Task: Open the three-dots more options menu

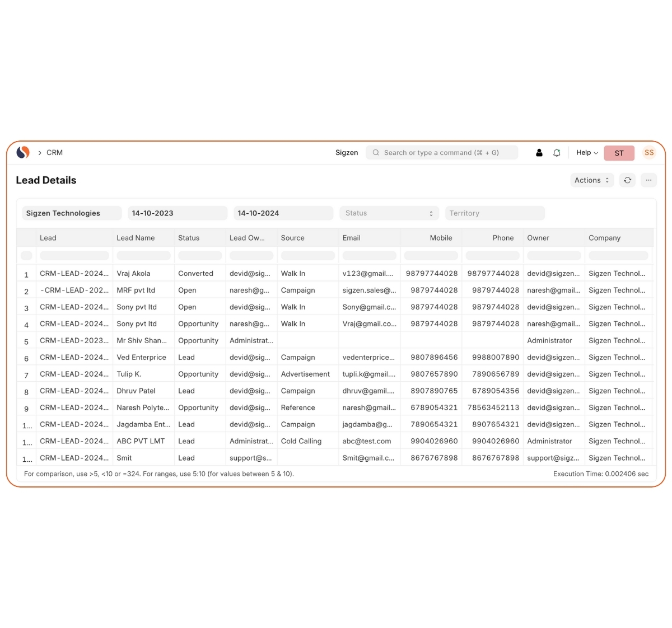Action: [x=648, y=180]
